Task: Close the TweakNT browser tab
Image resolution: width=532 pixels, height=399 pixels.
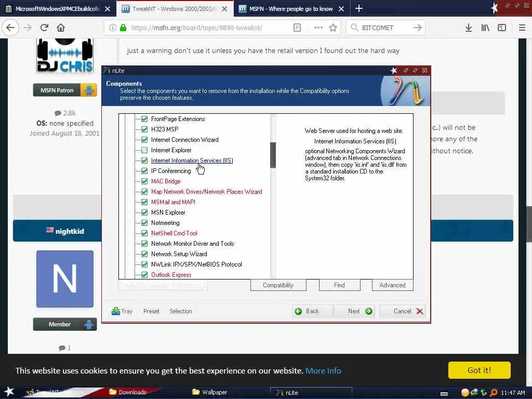Action: pyautogui.click(x=224, y=9)
